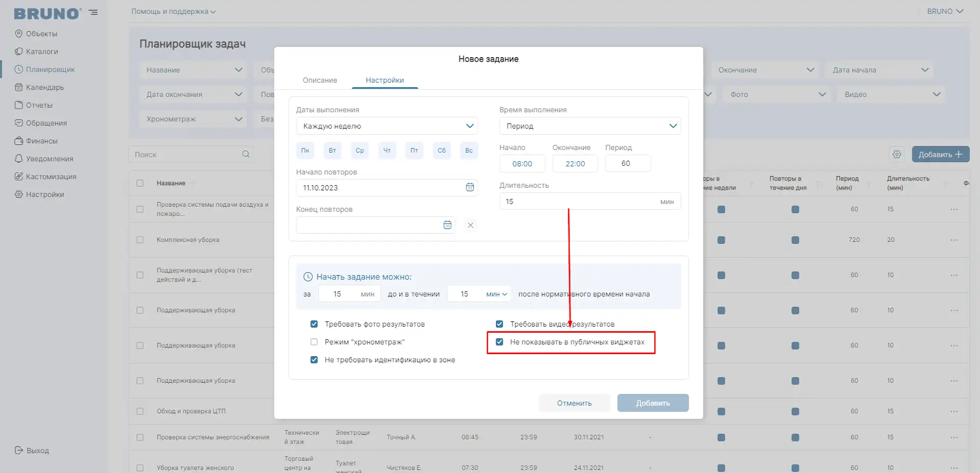The height and width of the screenshot is (473, 980).
Task: Click the Период field with 60
Action: click(628, 163)
